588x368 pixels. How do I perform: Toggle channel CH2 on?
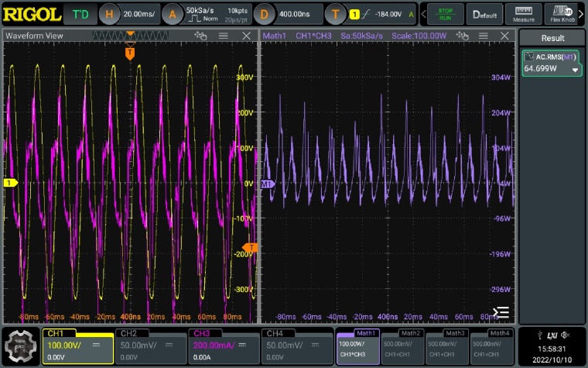coord(149,346)
